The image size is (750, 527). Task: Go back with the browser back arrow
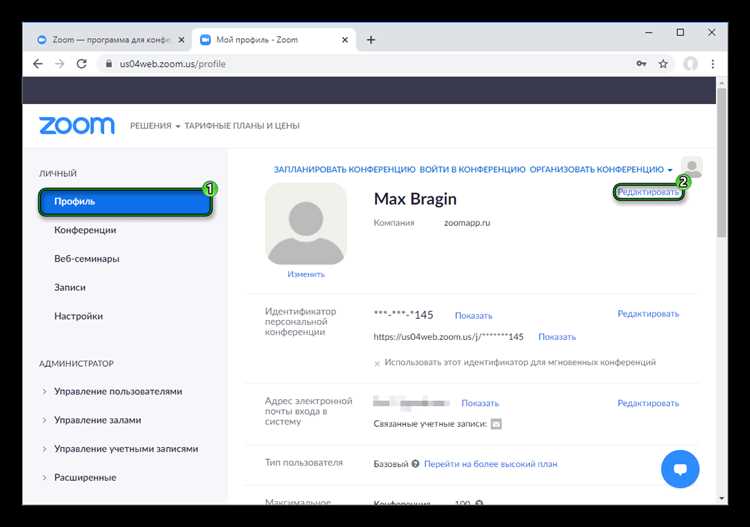coord(38,64)
